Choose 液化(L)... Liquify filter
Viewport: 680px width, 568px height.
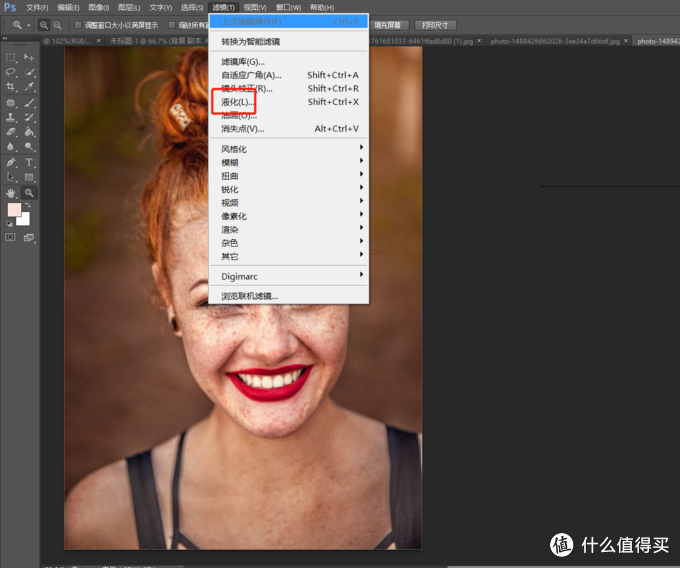click(289, 102)
